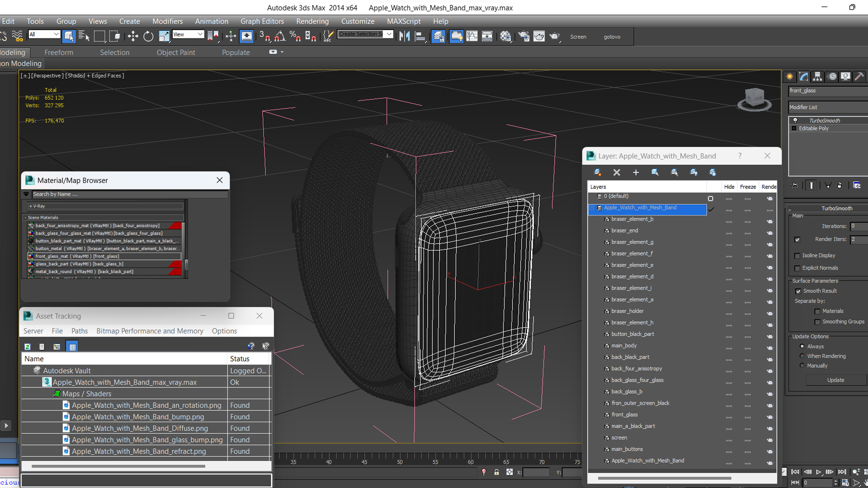868x488 pixels.
Task: Collapse TurboSmooth rollout
Action: pos(790,209)
